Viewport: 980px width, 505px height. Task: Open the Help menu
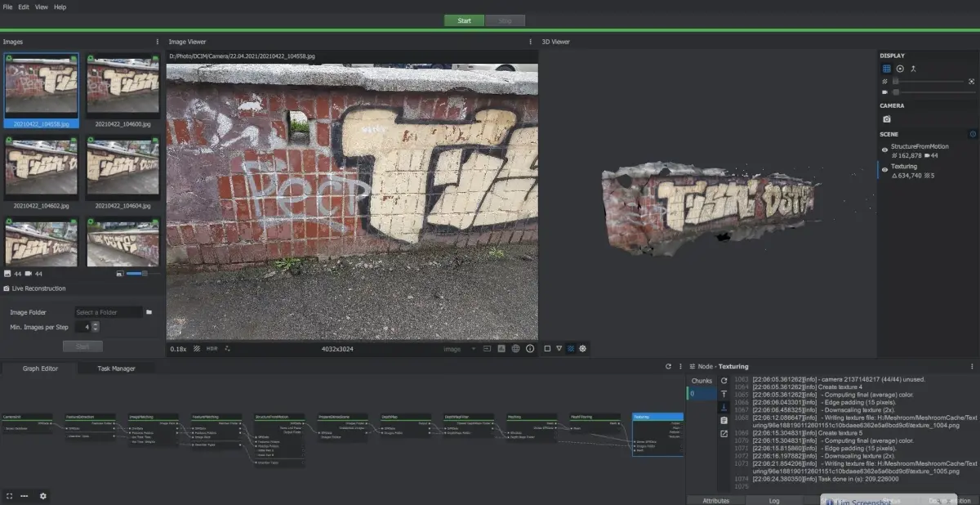(60, 7)
